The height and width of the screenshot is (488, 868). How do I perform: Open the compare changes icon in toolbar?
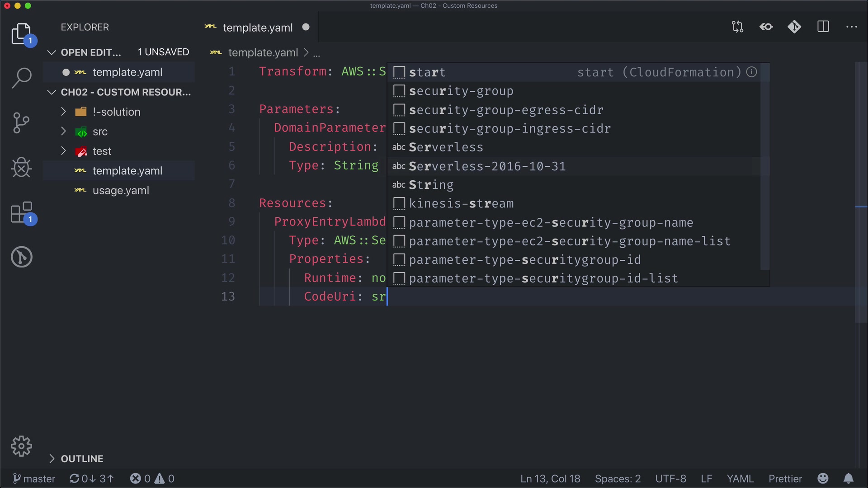point(737,27)
